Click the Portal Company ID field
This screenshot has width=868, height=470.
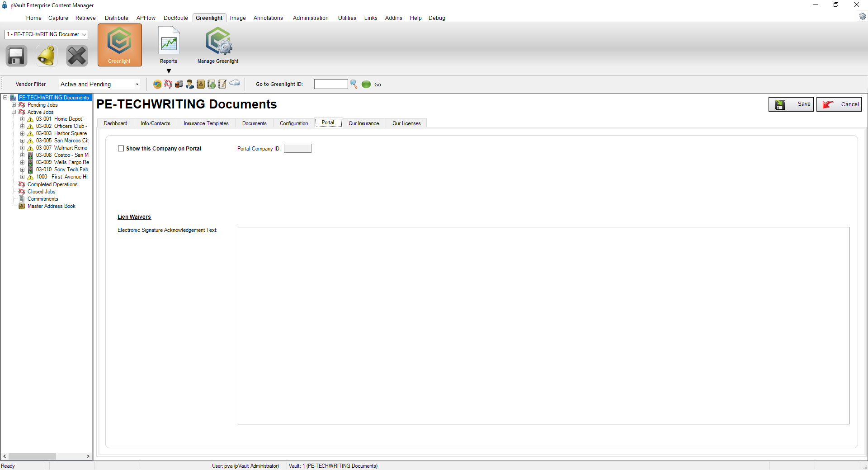(x=297, y=149)
